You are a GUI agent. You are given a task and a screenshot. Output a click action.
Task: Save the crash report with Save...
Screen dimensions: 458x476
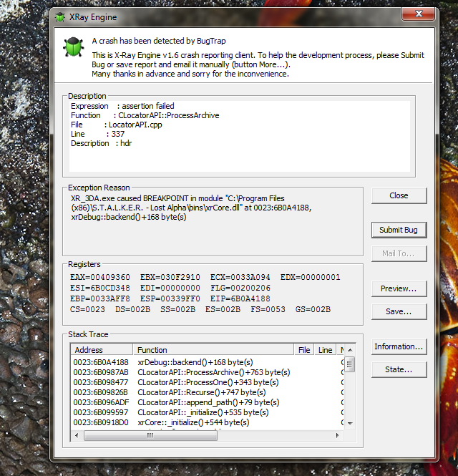pyautogui.click(x=399, y=311)
